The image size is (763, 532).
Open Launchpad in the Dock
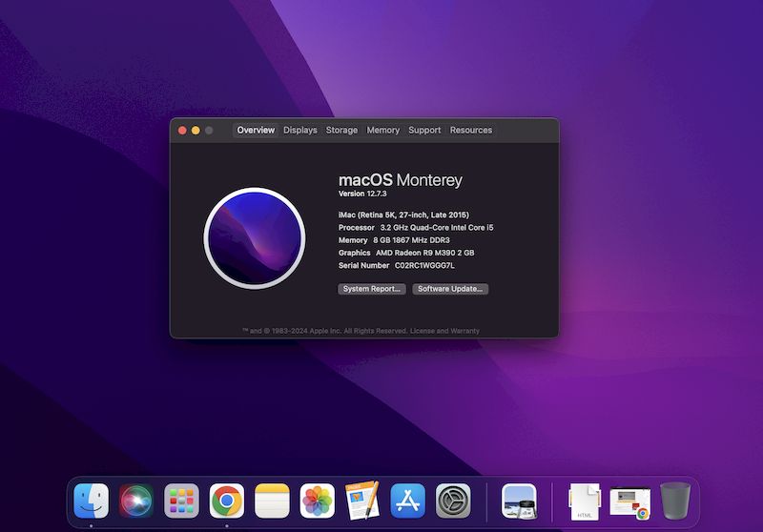tap(181, 501)
